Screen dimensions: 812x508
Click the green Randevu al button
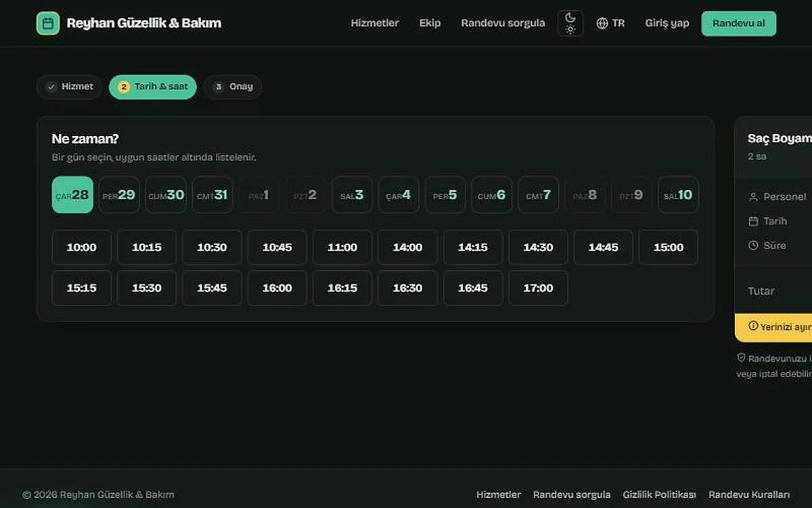click(x=739, y=23)
